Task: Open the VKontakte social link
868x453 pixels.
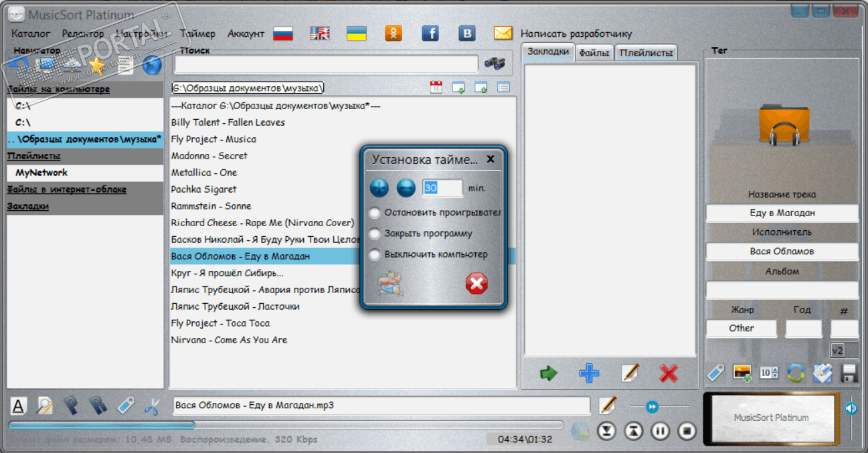Action: (x=467, y=33)
